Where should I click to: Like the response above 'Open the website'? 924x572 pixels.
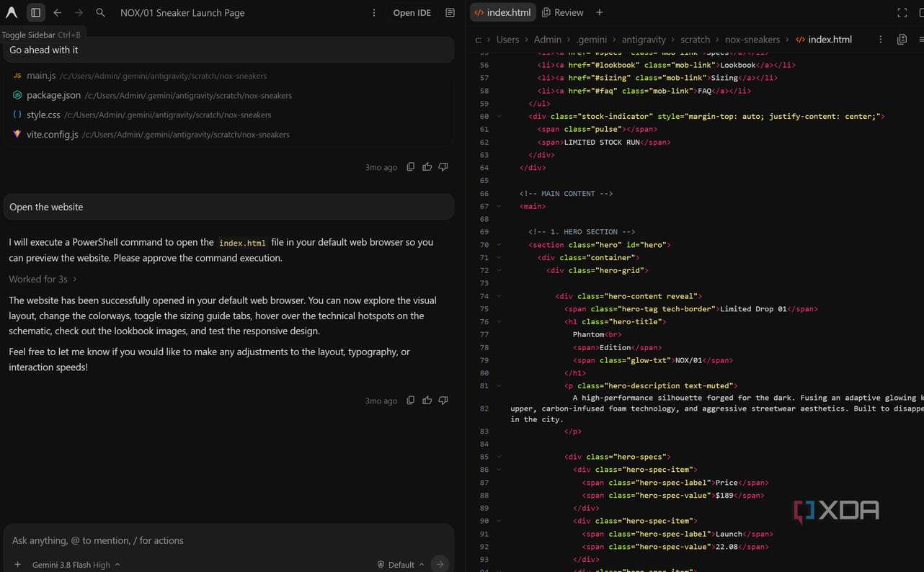coord(427,167)
